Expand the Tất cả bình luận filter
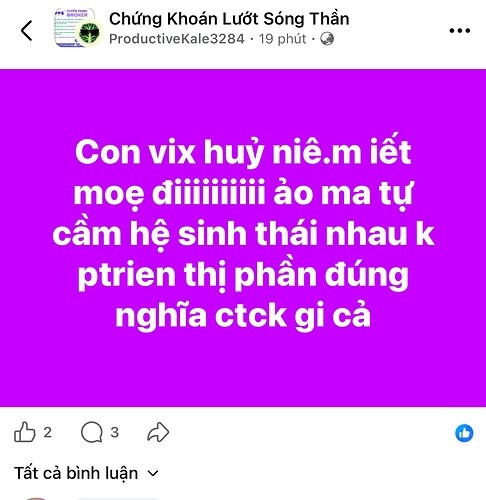This screenshot has width=486, height=500. tap(86, 473)
